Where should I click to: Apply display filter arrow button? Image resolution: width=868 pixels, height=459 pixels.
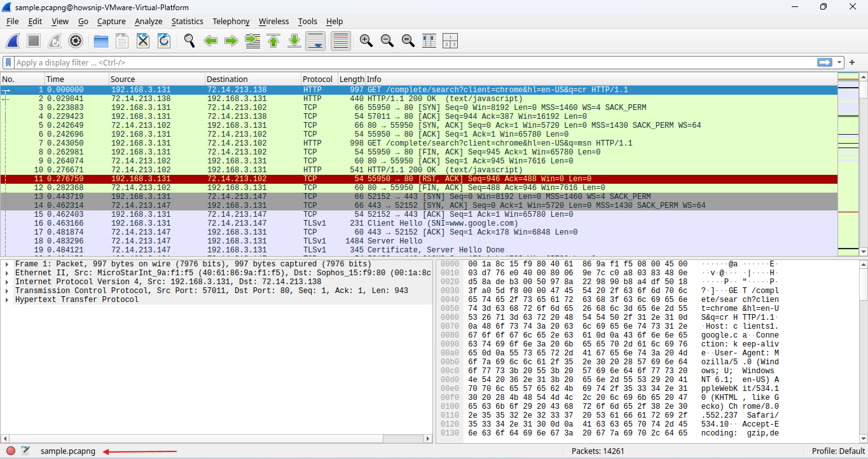[825, 62]
